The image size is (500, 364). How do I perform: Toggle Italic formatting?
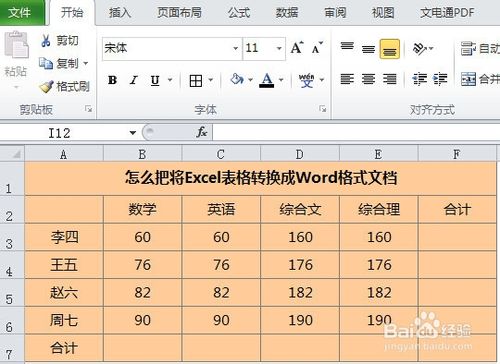[134, 80]
